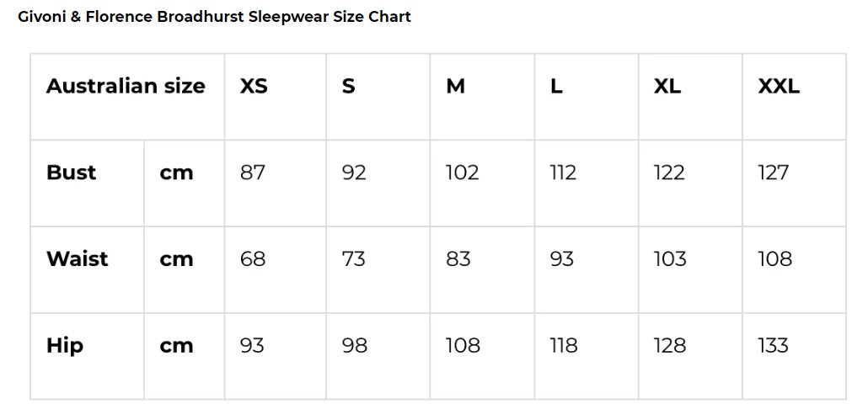868x415 pixels.
Task: Click the Bust row label
Action: (72, 173)
